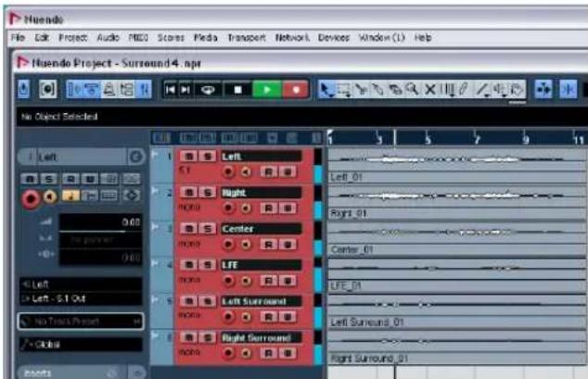Click ruler at bar 5

428,139
